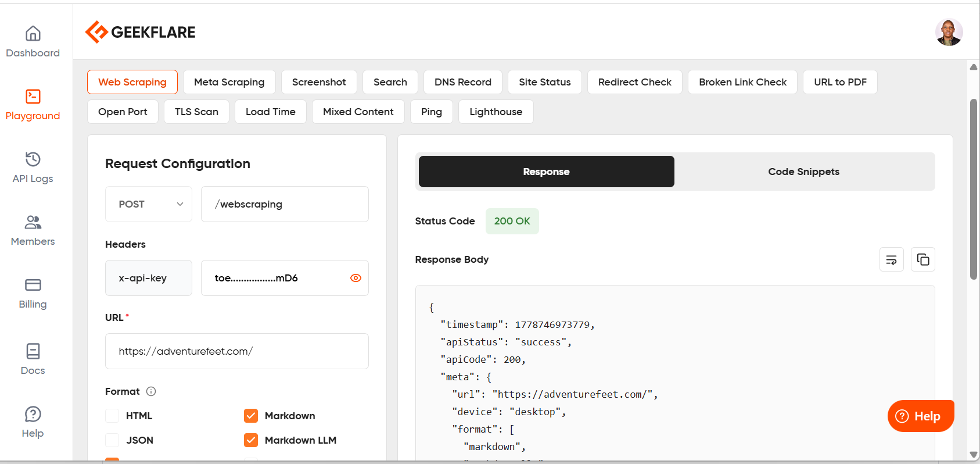This screenshot has width=980, height=464.
Task: Toggle word wrap in Response Body
Action: 892,259
